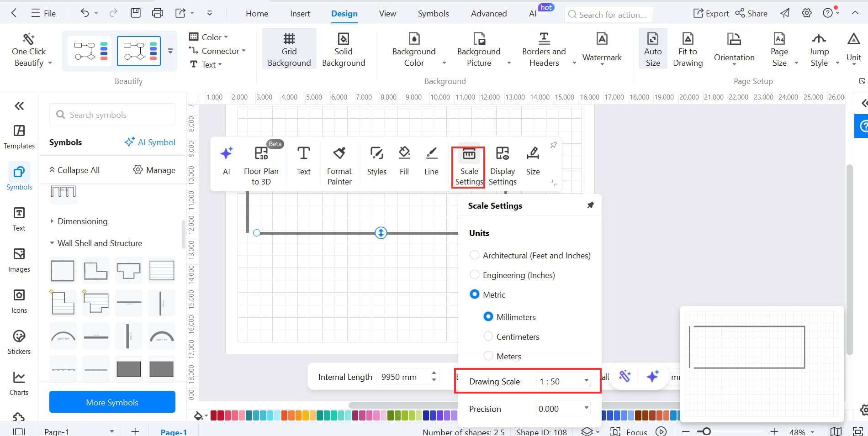Open Floor Plan to 3D tool
Image resolution: width=868 pixels, height=436 pixels.
pos(261,166)
